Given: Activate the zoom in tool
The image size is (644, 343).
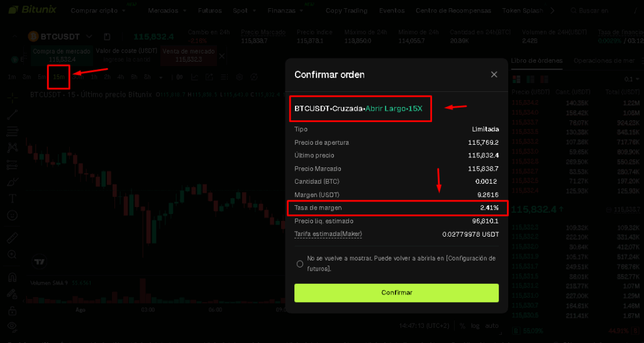Looking at the screenshot, I should pyautogui.click(x=12, y=255).
